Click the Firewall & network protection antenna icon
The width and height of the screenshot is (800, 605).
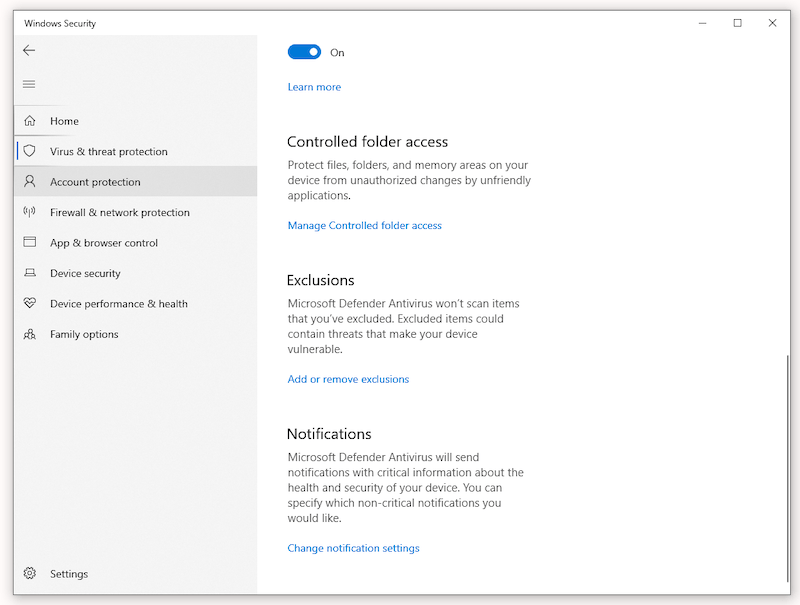(30, 212)
